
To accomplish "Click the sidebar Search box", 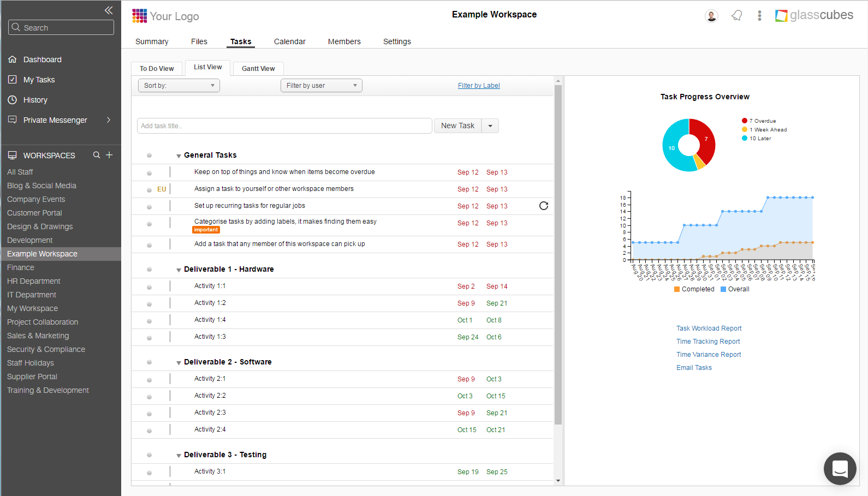I will pyautogui.click(x=61, y=27).
